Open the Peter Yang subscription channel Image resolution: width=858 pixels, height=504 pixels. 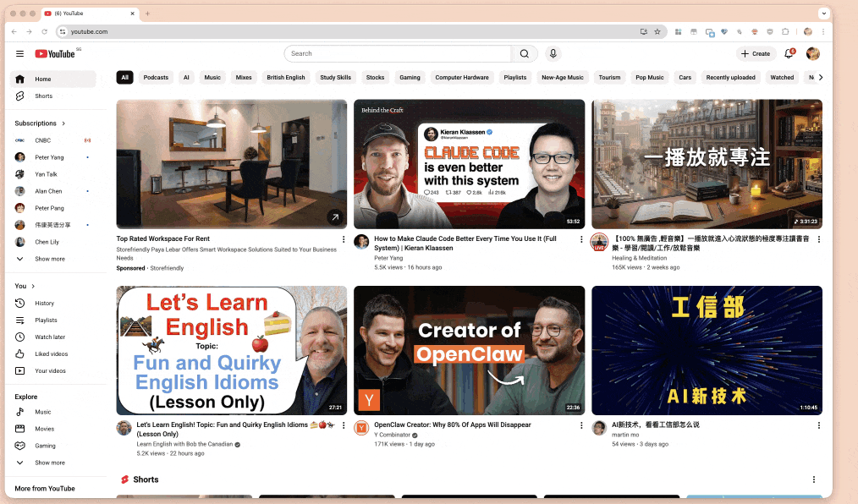click(49, 157)
